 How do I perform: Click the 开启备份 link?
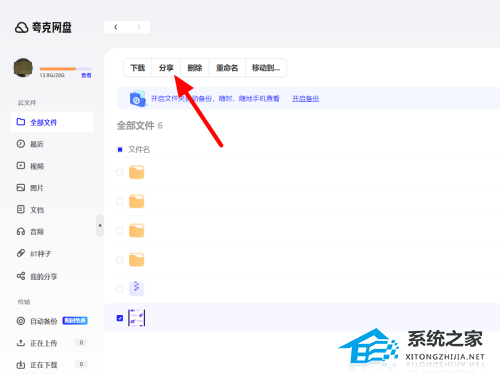[x=305, y=99]
